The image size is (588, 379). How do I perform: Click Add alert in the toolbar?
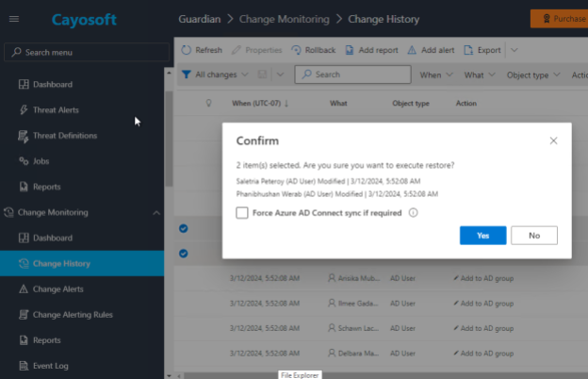click(431, 50)
